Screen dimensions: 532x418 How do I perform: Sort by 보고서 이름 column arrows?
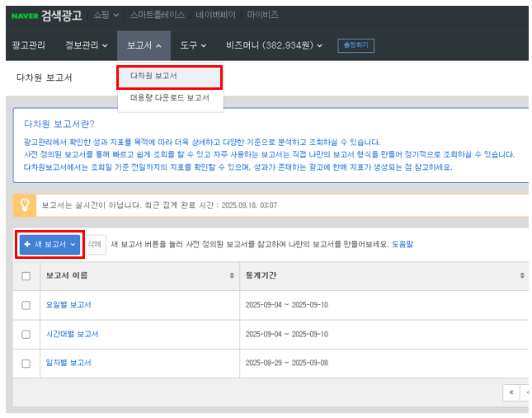coord(232,275)
